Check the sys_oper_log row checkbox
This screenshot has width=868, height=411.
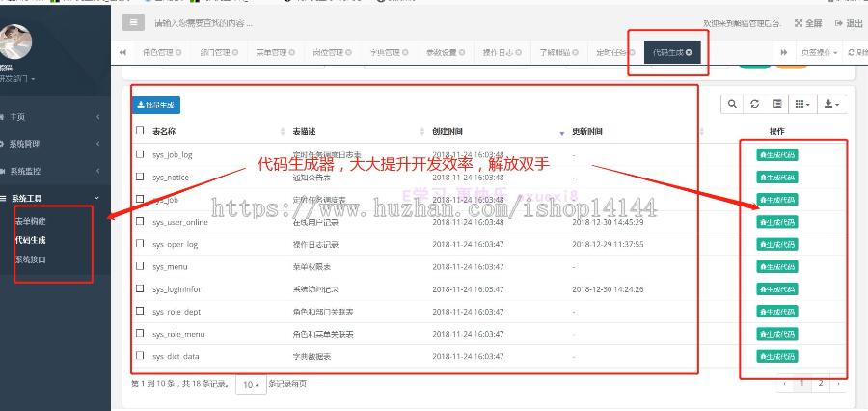[x=140, y=243]
